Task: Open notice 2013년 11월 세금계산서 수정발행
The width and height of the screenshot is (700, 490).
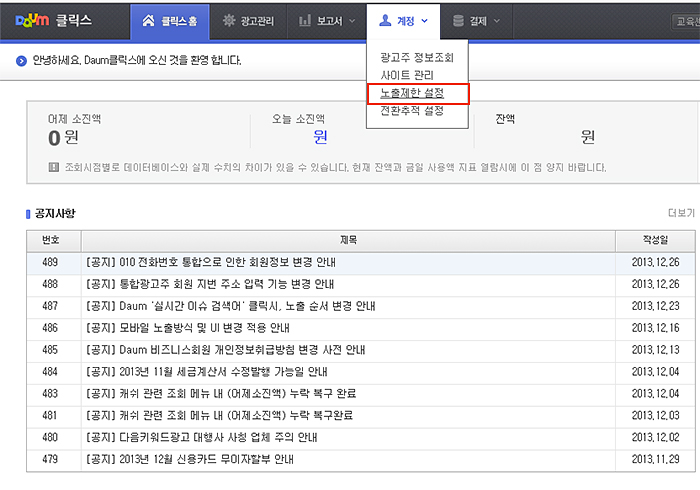Action: tap(207, 371)
